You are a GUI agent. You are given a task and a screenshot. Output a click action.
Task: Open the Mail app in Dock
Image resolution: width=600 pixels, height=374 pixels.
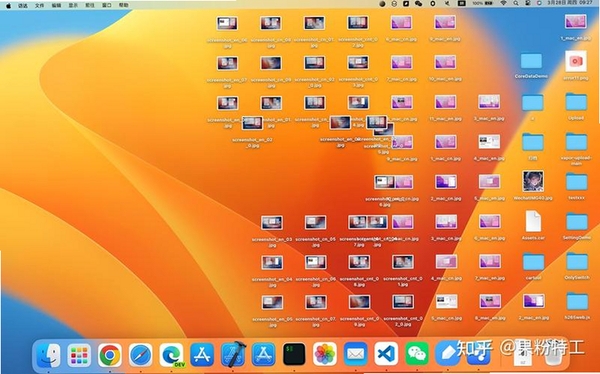[355, 354]
